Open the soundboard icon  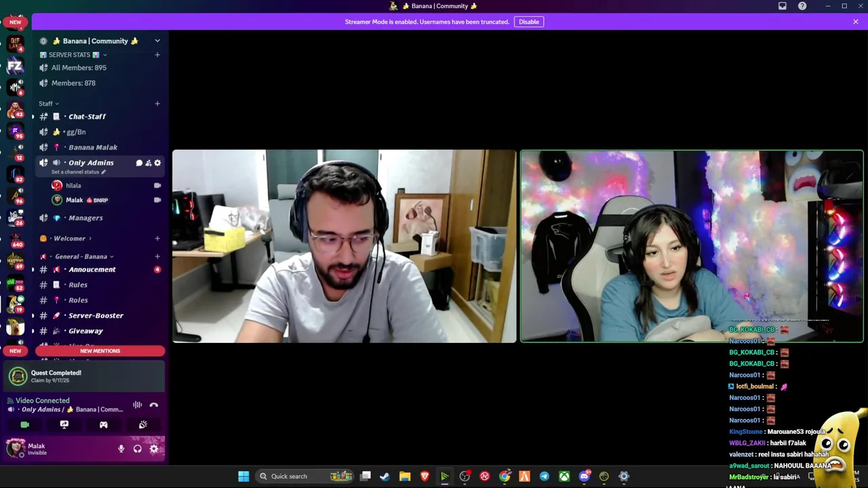pyautogui.click(x=143, y=424)
